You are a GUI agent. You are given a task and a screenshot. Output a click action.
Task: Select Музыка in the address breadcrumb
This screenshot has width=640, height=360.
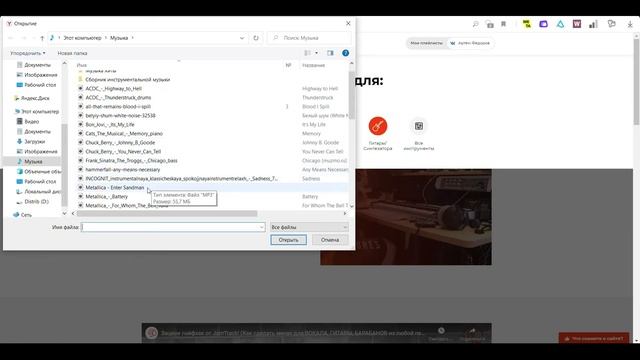pos(119,38)
